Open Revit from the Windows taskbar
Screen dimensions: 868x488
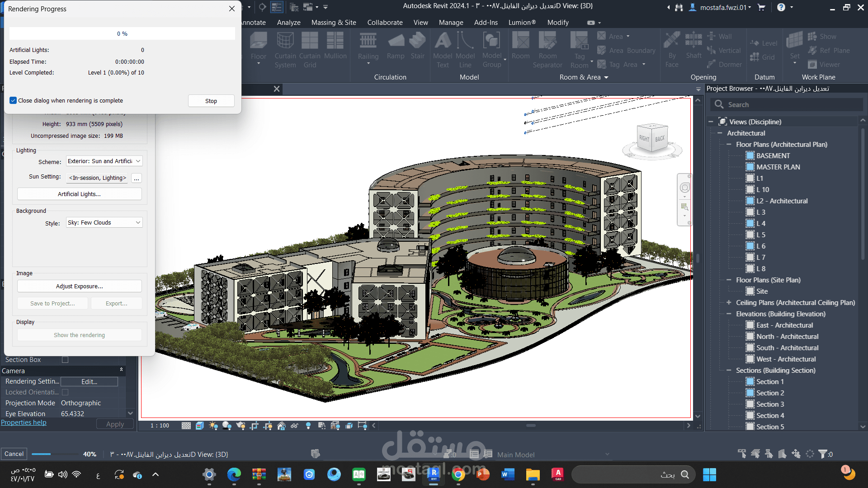[x=434, y=474]
